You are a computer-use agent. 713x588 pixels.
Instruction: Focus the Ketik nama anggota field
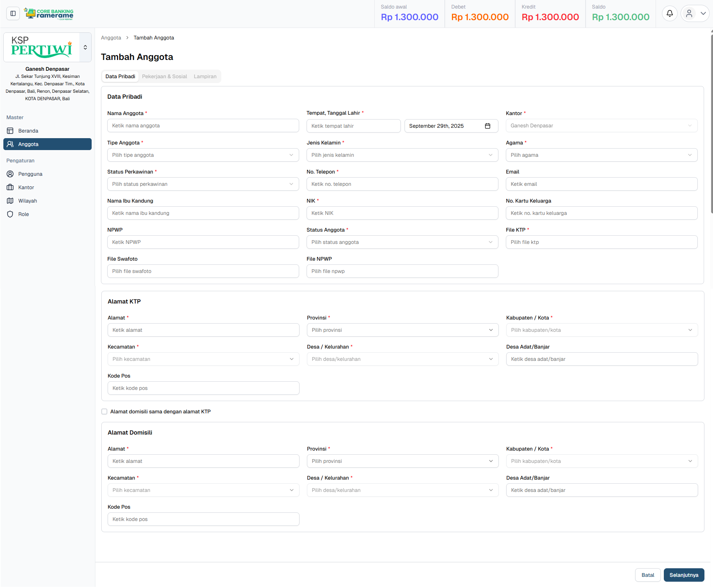(x=203, y=125)
